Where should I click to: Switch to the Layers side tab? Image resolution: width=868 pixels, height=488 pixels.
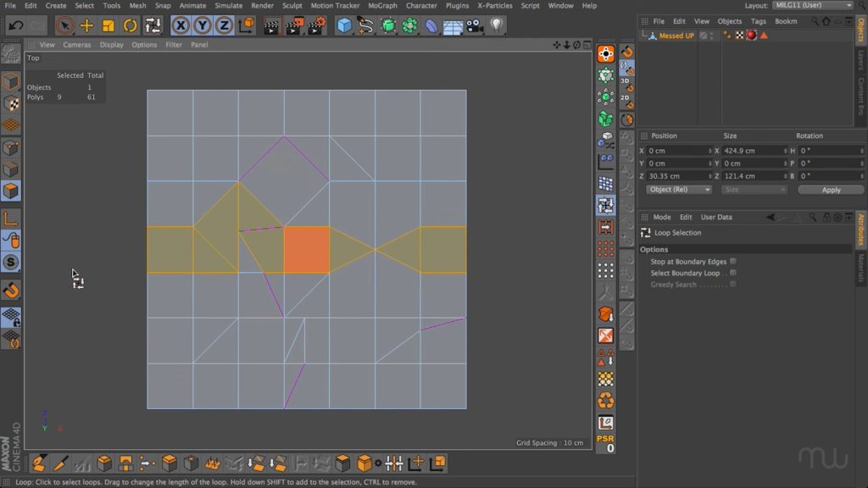(861, 59)
